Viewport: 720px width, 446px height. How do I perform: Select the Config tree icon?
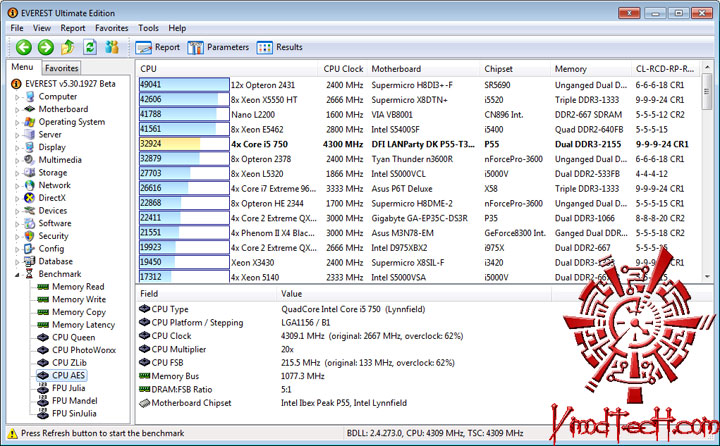(30, 248)
